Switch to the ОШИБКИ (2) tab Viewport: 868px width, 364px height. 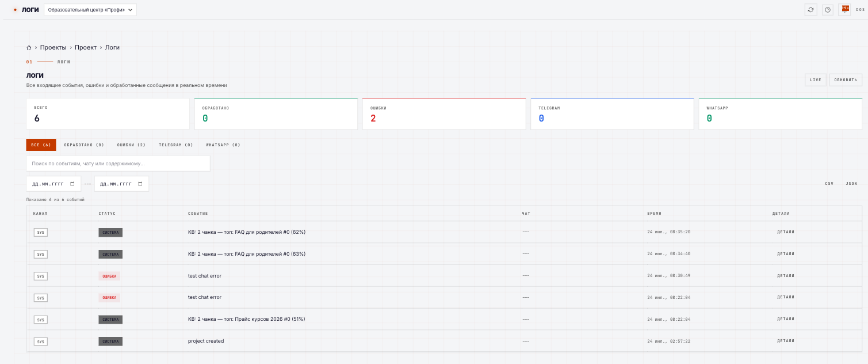(x=131, y=145)
